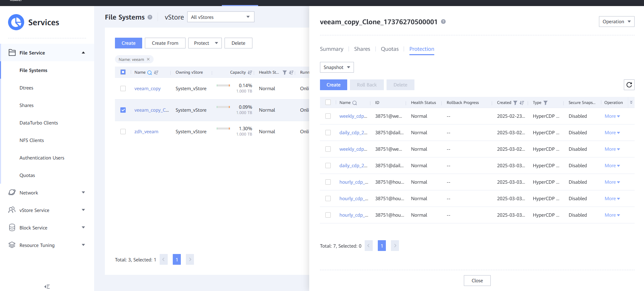644x291 pixels.
Task: Click help icon beside veeam_copy_Clone title
Action: click(443, 22)
